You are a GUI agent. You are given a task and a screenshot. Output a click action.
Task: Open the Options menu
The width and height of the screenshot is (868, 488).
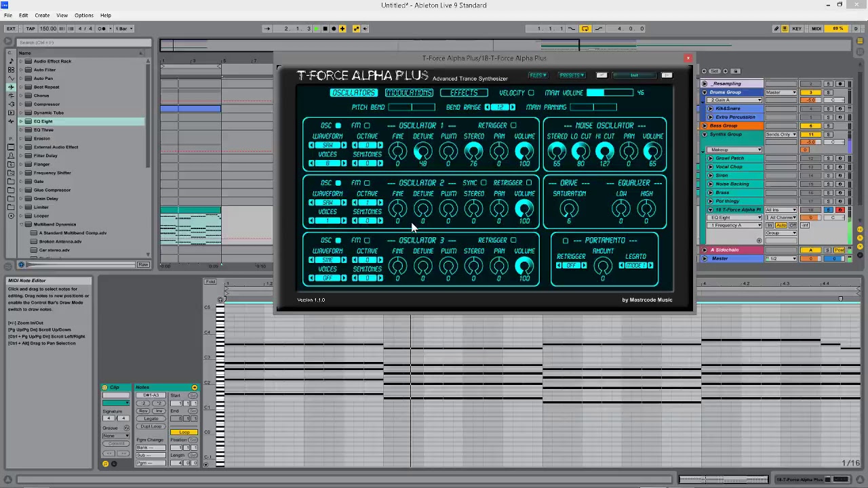tap(84, 15)
